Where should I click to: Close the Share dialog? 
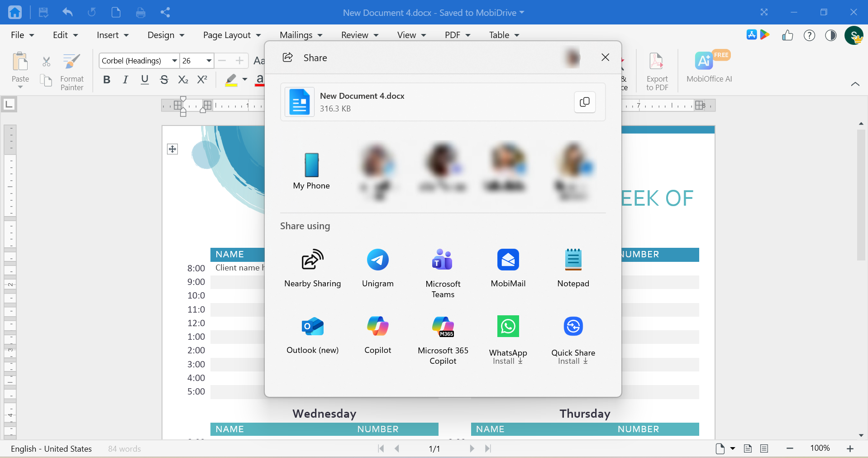[606, 57]
